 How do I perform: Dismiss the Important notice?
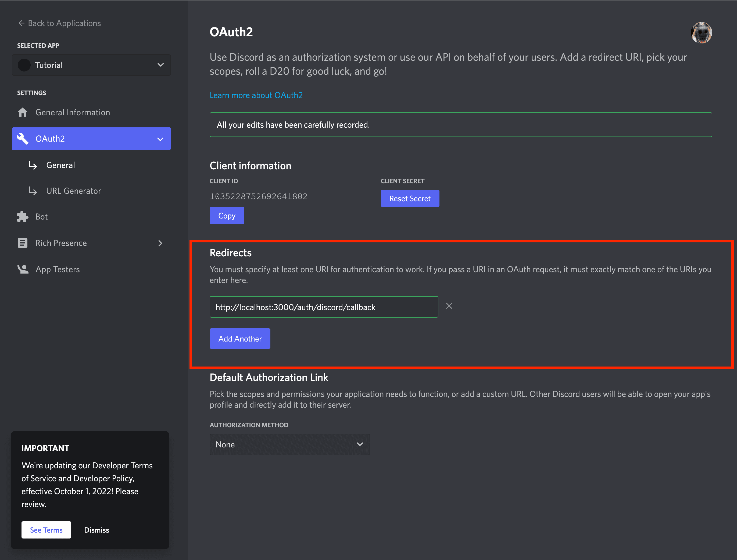pyautogui.click(x=97, y=530)
